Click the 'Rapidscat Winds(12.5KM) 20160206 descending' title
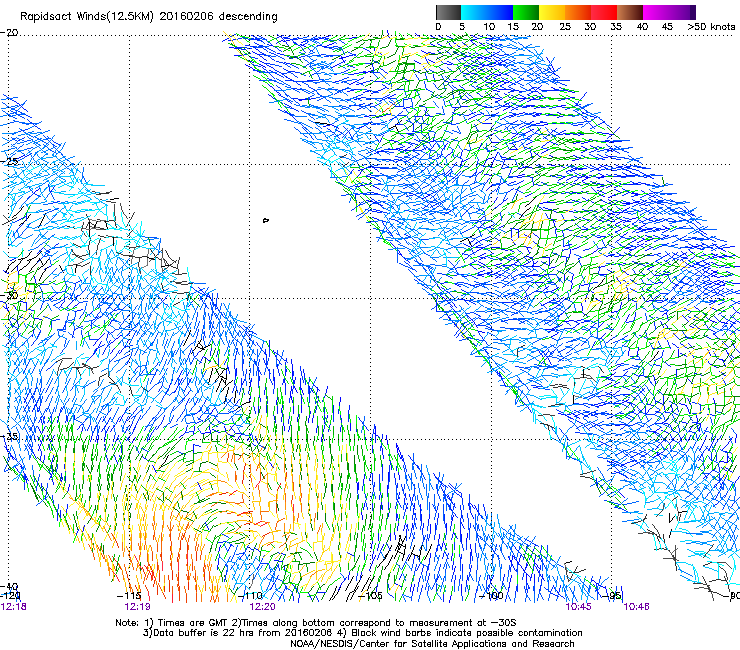740x650 pixels. [x=149, y=17]
